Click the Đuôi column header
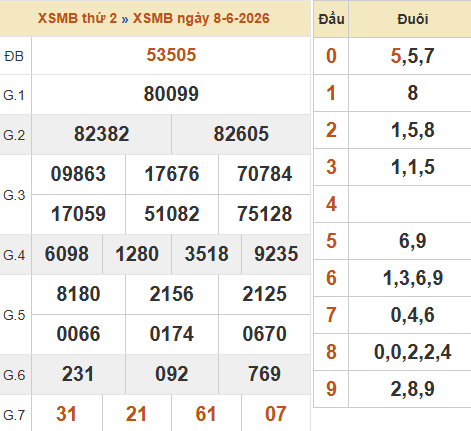This screenshot has width=471, height=431. (x=413, y=19)
